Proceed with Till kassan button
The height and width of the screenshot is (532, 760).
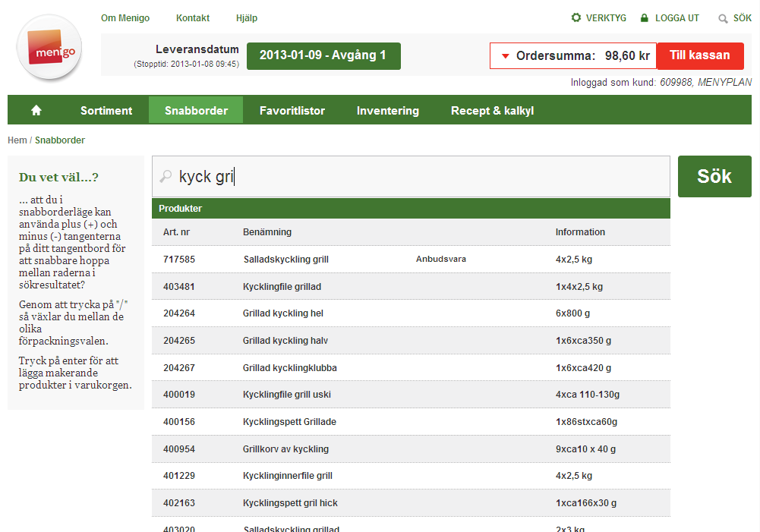coord(700,55)
